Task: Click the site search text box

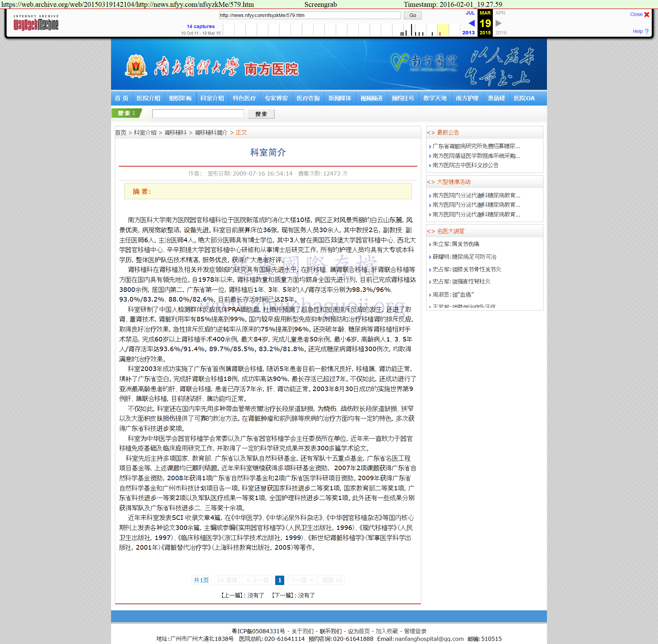Action: pyautogui.click(x=198, y=114)
